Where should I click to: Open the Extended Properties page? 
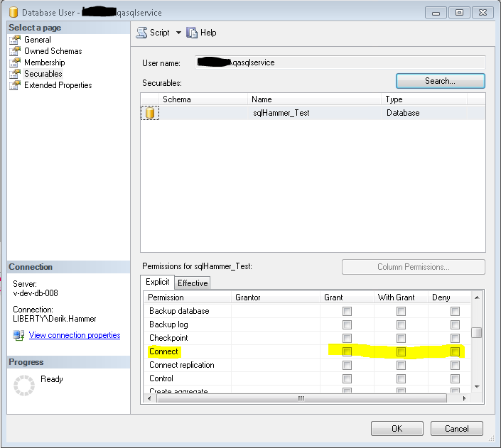58,85
